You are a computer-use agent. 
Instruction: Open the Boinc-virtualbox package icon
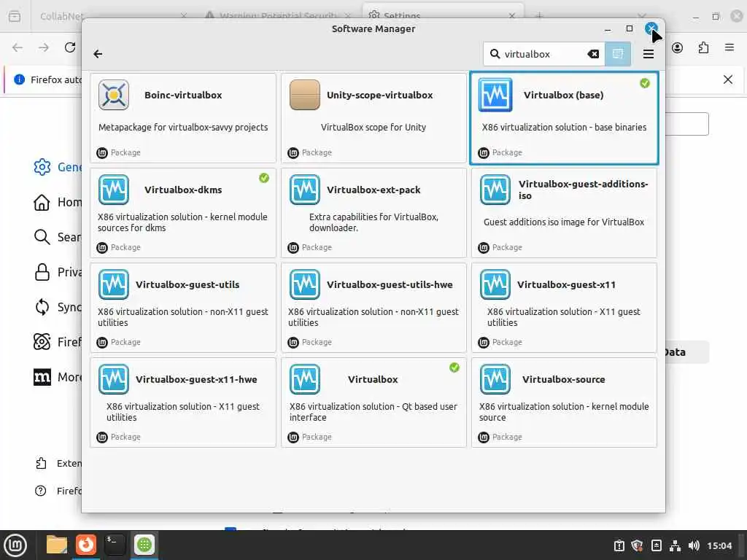113,95
